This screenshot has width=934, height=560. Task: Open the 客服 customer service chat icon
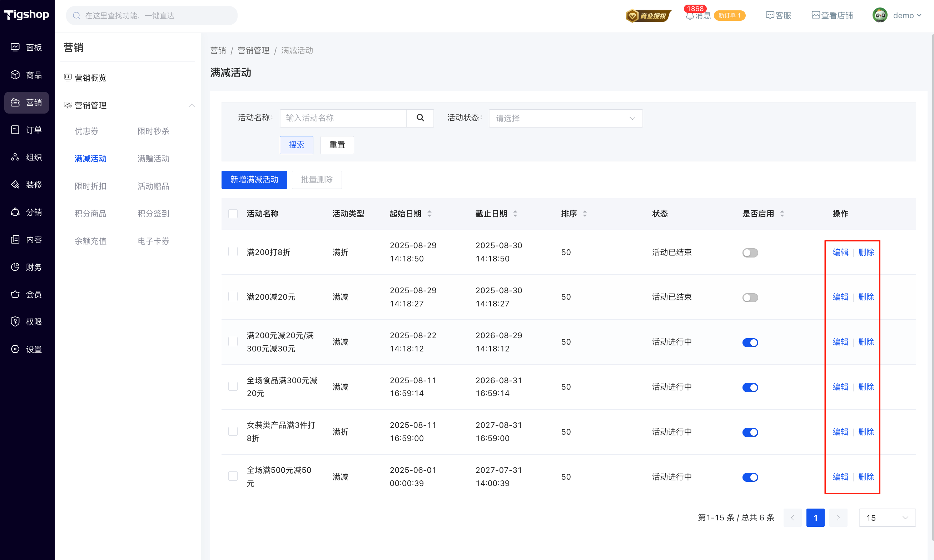(769, 15)
